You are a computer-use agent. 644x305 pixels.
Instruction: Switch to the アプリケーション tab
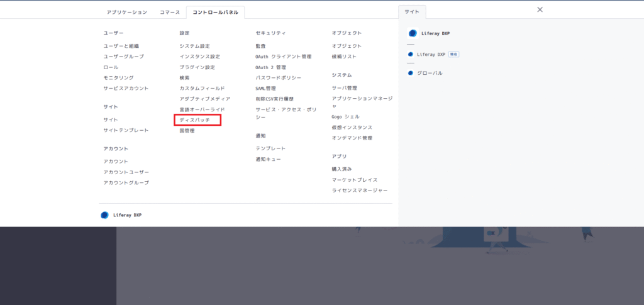[126, 12]
